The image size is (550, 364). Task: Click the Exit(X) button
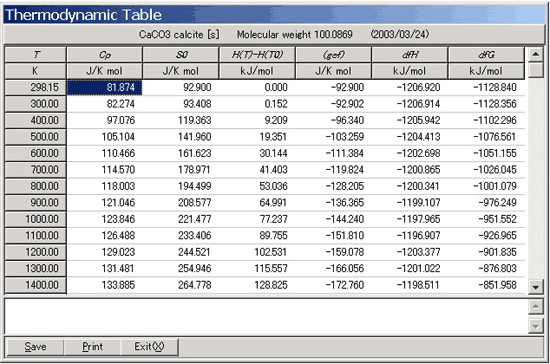click(149, 347)
